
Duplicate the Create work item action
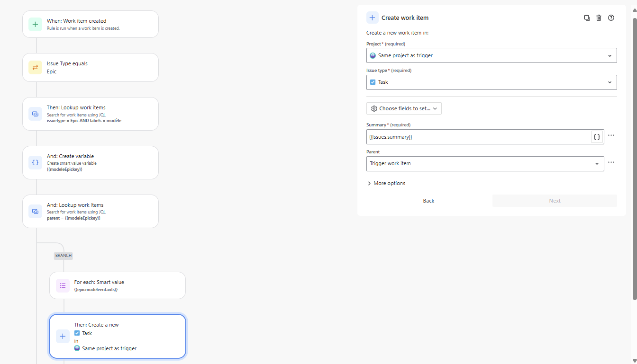pos(587,18)
